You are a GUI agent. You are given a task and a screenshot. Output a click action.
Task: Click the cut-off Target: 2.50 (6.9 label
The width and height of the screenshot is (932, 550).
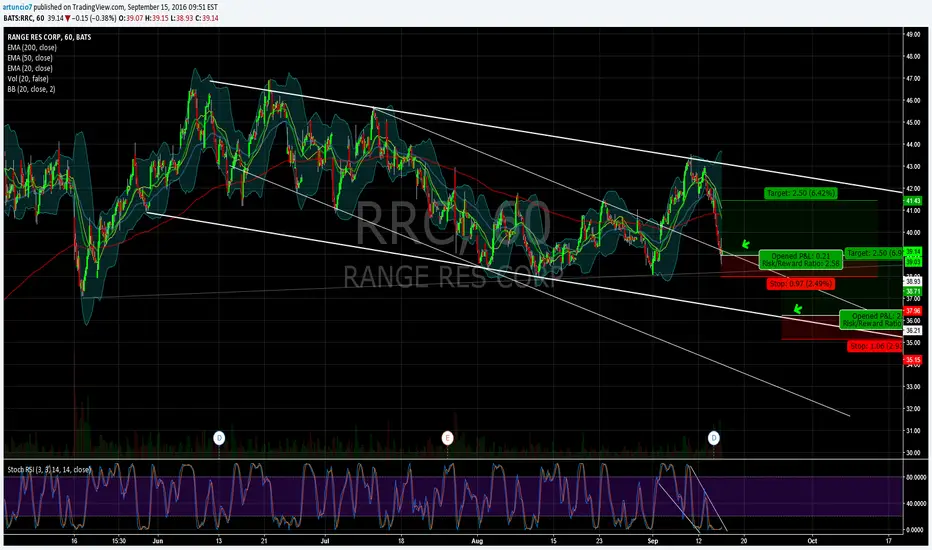(874, 253)
